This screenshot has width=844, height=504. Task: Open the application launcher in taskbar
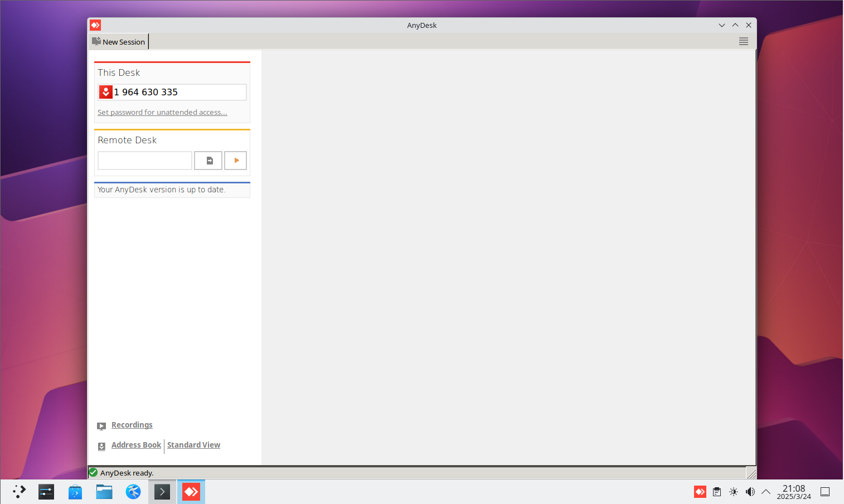(19, 492)
